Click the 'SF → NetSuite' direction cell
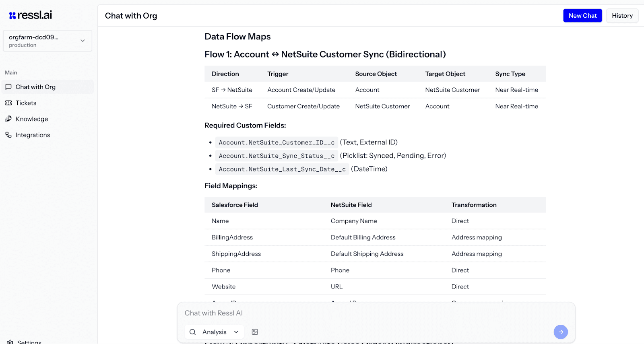Viewport: 644px width, 344px height. (x=232, y=90)
